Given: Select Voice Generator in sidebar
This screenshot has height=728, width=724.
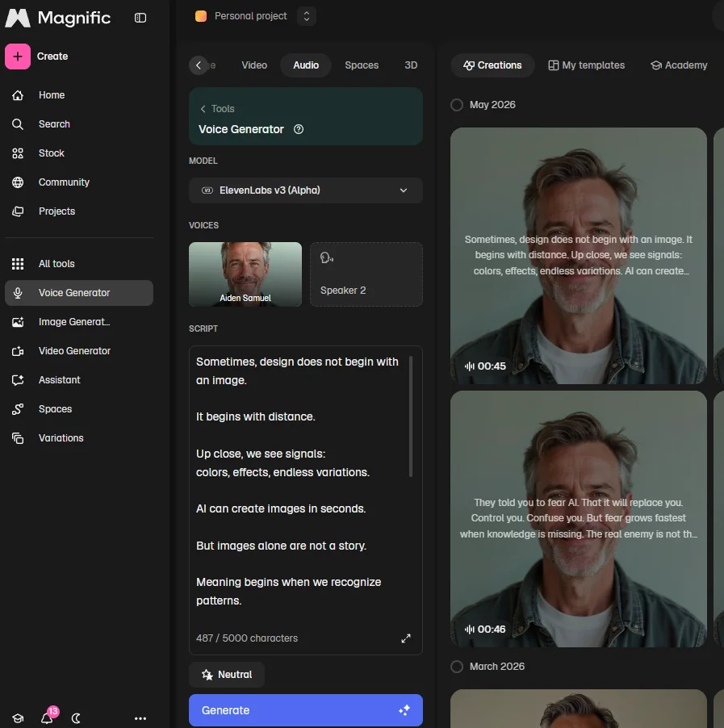Looking at the screenshot, I should pos(79,292).
